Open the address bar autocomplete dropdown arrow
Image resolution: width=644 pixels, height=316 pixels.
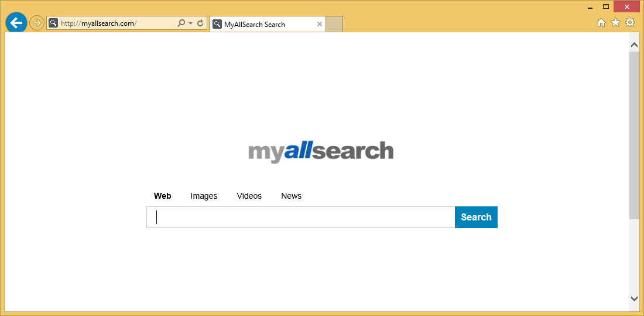click(191, 23)
